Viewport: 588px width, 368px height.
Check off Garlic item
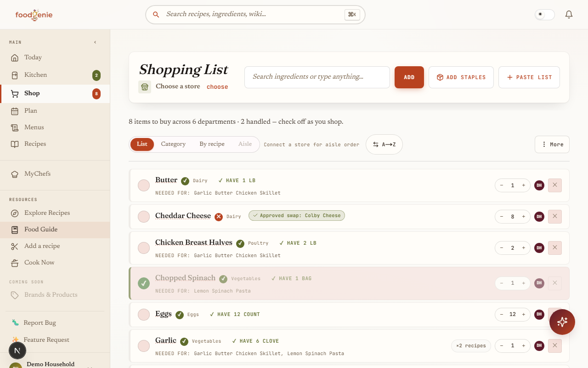coord(144,346)
